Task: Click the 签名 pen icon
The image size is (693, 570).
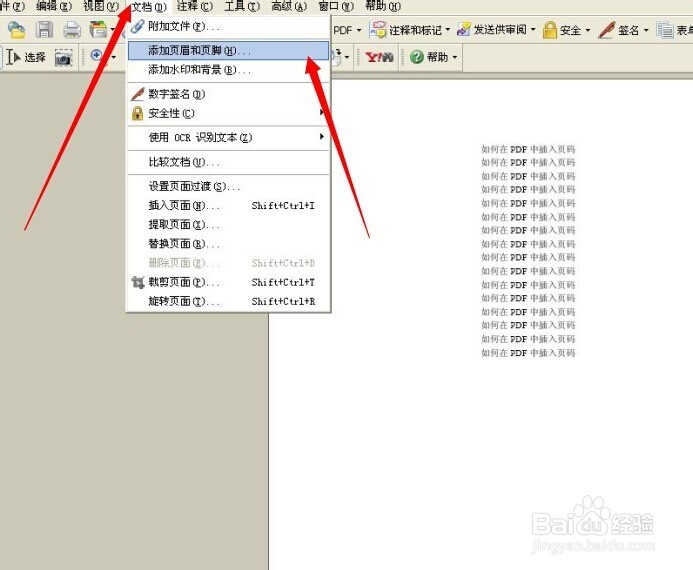Action: [606, 30]
